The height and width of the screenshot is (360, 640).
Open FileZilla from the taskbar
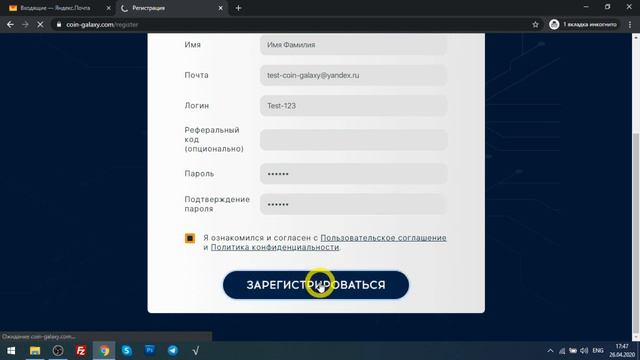[x=81, y=351]
